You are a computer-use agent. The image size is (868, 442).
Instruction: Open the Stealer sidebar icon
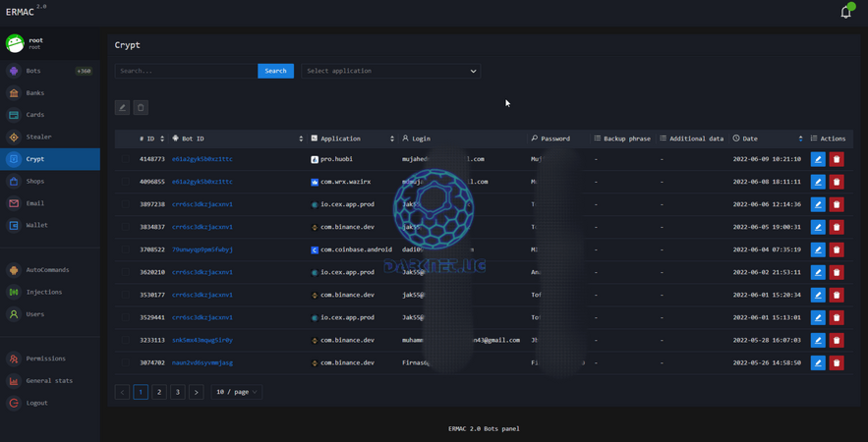pos(14,138)
